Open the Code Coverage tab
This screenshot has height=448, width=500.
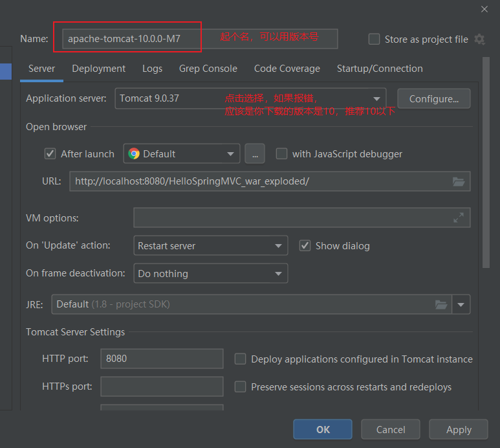[287, 69]
